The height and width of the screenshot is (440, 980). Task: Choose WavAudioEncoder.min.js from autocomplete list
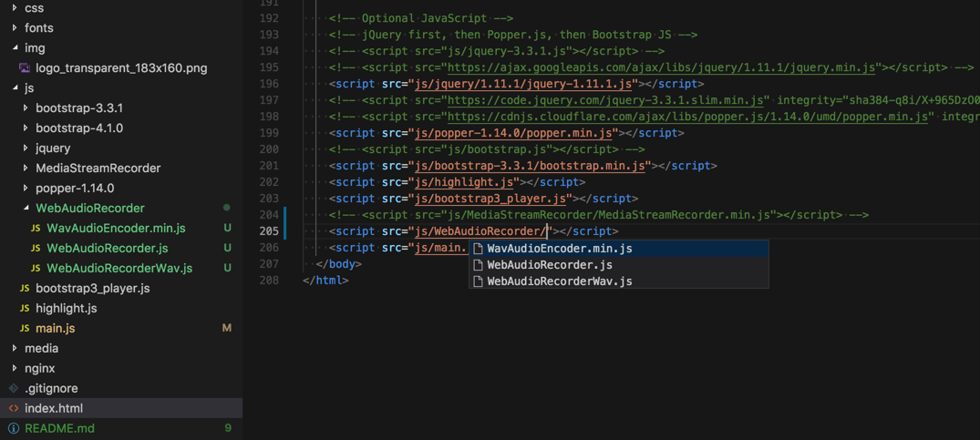pos(619,249)
